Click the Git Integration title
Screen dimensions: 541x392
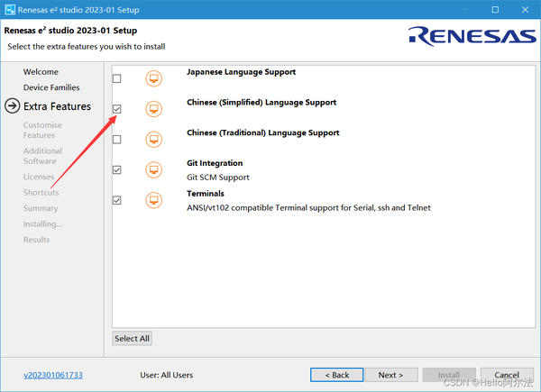215,163
